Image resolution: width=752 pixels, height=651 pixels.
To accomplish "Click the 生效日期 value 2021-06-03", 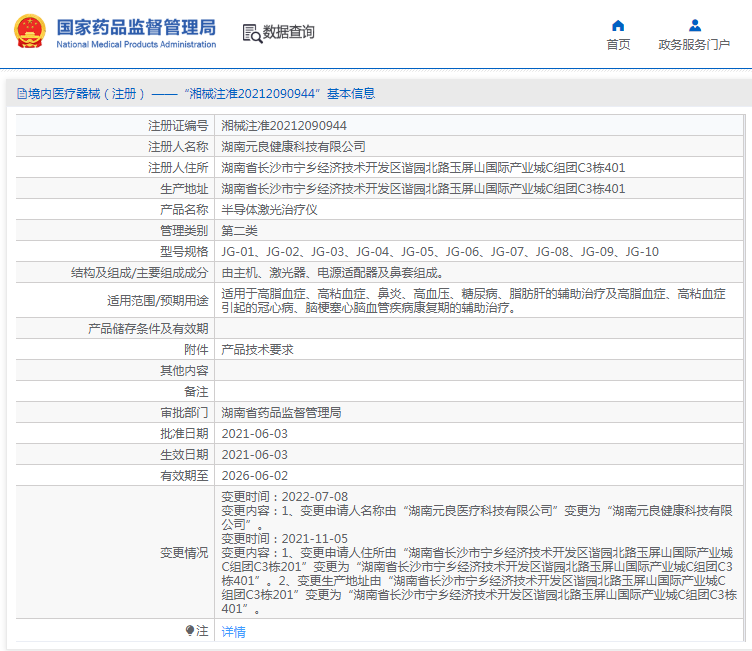I will click(255, 455).
